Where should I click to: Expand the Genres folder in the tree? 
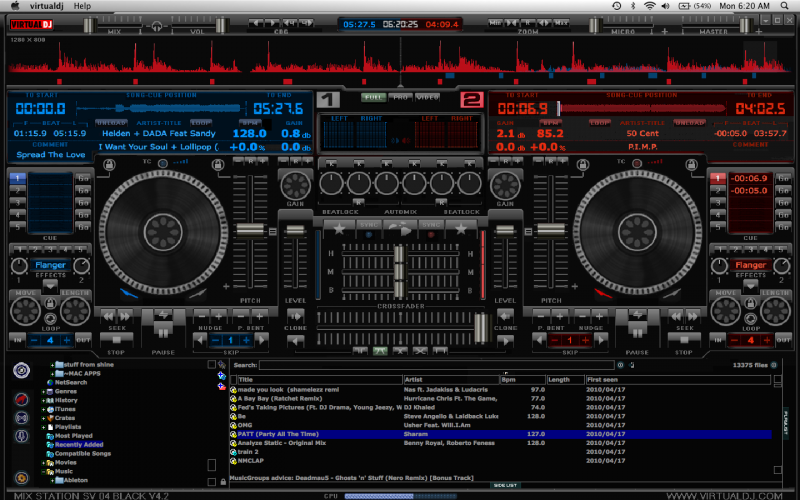[x=43, y=391]
